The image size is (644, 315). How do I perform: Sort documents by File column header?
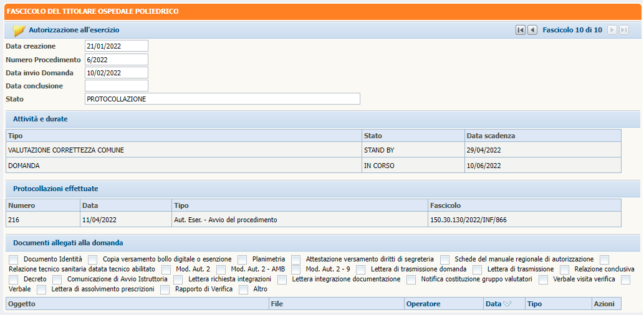tap(337, 304)
